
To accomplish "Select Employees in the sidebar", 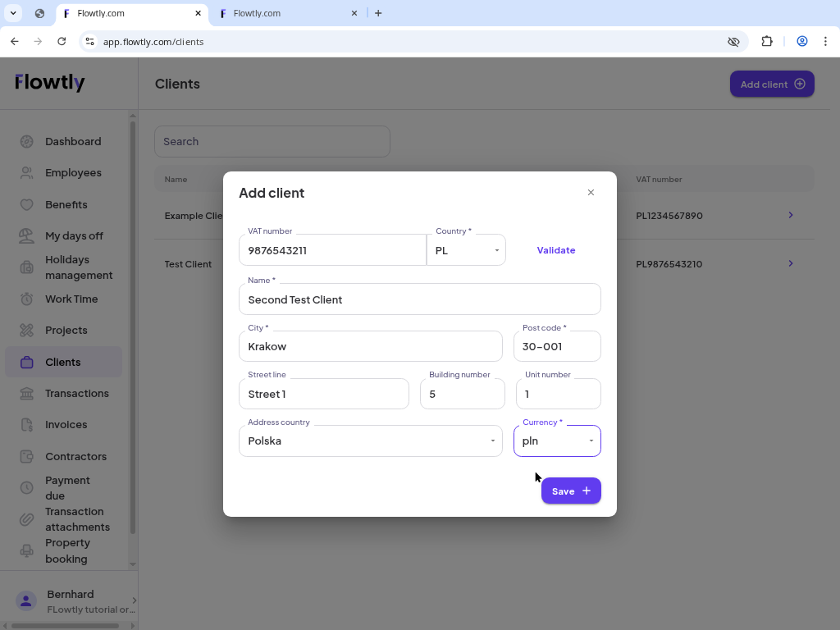I will (x=73, y=172).
